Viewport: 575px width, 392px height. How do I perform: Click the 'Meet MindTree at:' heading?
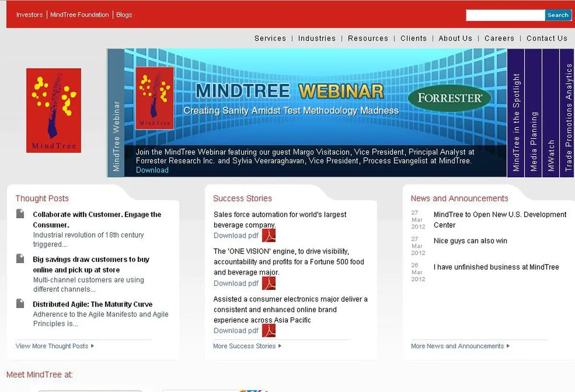pyautogui.click(x=40, y=375)
